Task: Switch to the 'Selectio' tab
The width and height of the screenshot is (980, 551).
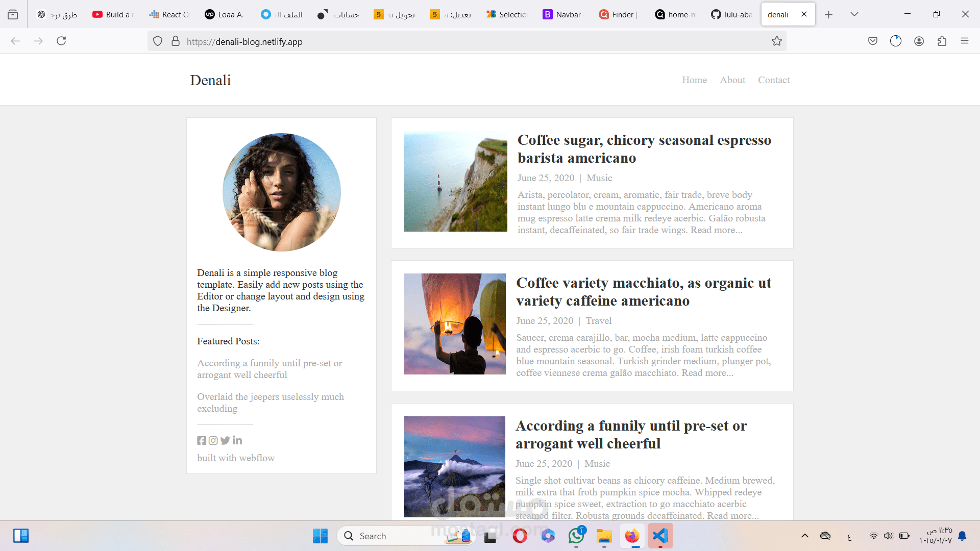Action: click(x=506, y=14)
